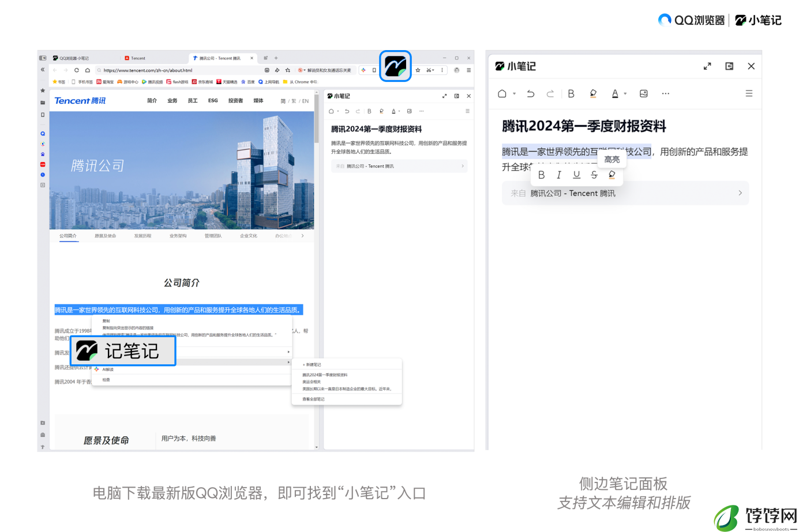Open source link 腾讯公司 - Tencent 腾讯 in enlarged panel
This screenshot has height=532, width=799.
tap(573, 193)
